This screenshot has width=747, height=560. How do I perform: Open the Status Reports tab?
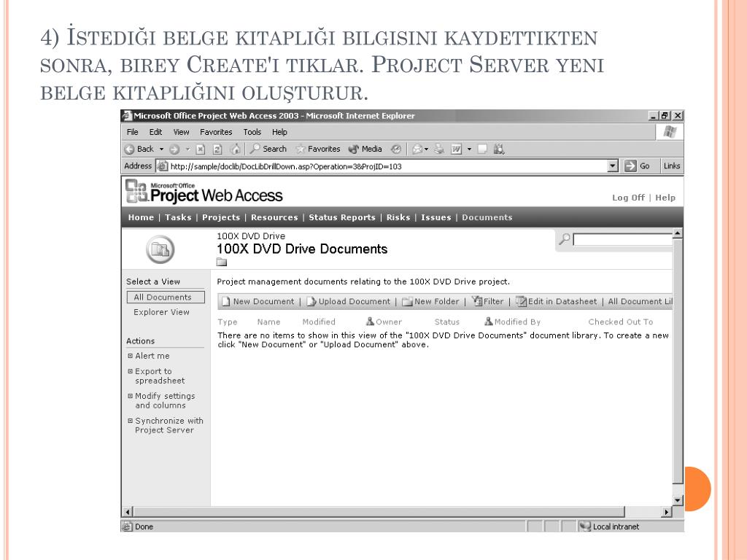tap(342, 217)
